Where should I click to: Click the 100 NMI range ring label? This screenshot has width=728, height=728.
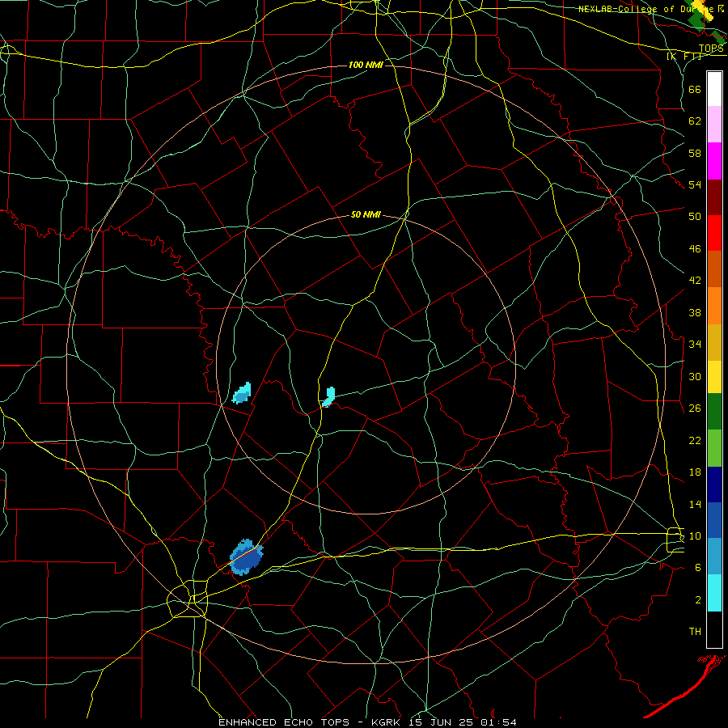(x=366, y=65)
